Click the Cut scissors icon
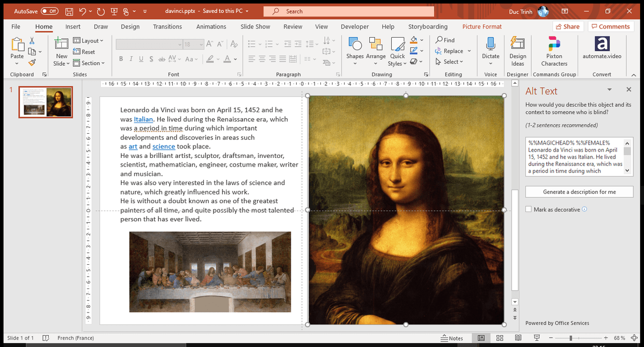Image resolution: width=644 pixels, height=347 pixels. 32,40
